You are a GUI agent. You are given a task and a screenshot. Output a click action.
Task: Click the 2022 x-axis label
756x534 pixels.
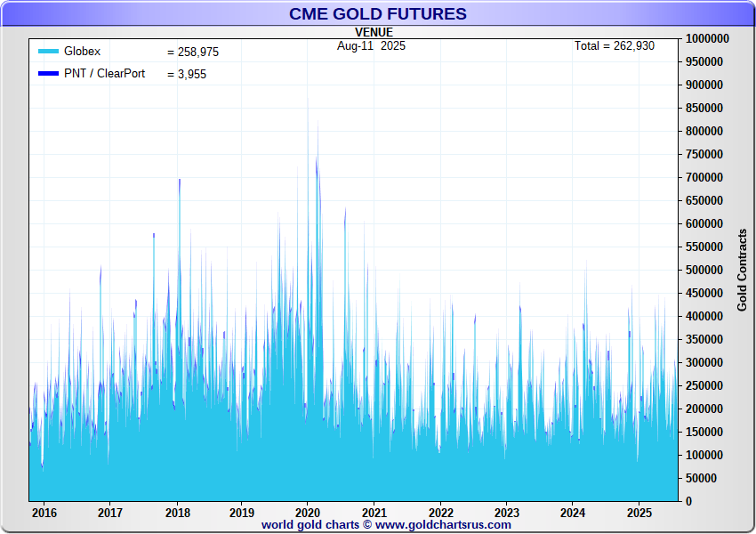pyautogui.click(x=440, y=513)
